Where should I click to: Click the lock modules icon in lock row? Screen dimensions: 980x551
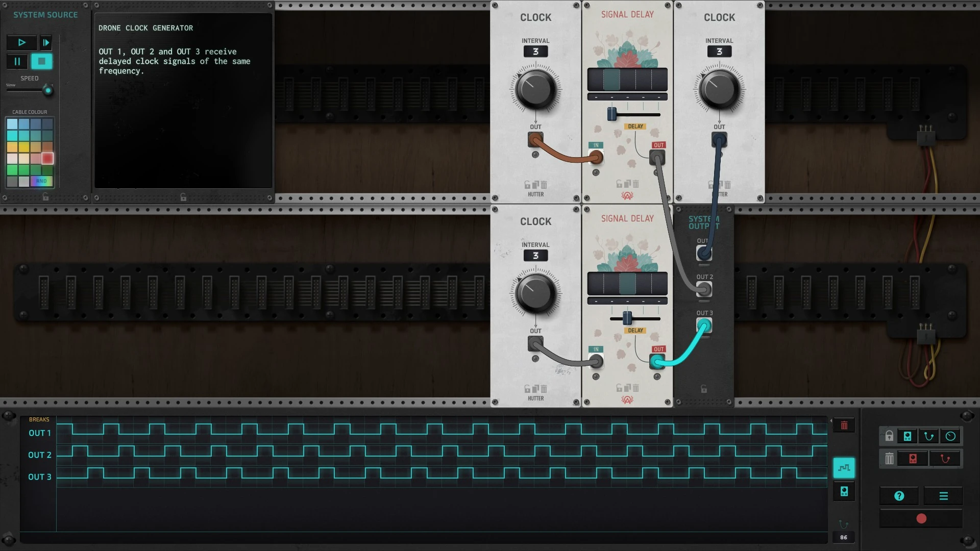point(908,436)
